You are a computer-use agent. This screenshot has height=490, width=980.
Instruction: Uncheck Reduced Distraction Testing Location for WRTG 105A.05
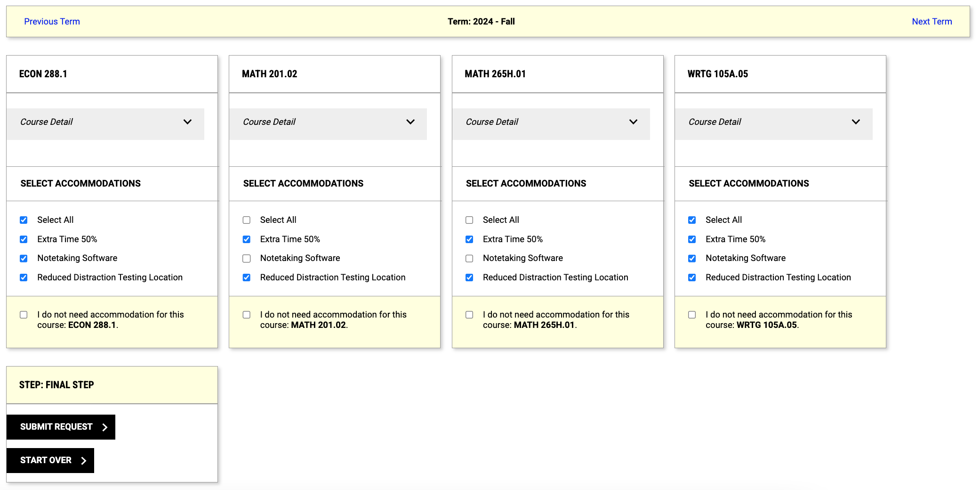692,278
